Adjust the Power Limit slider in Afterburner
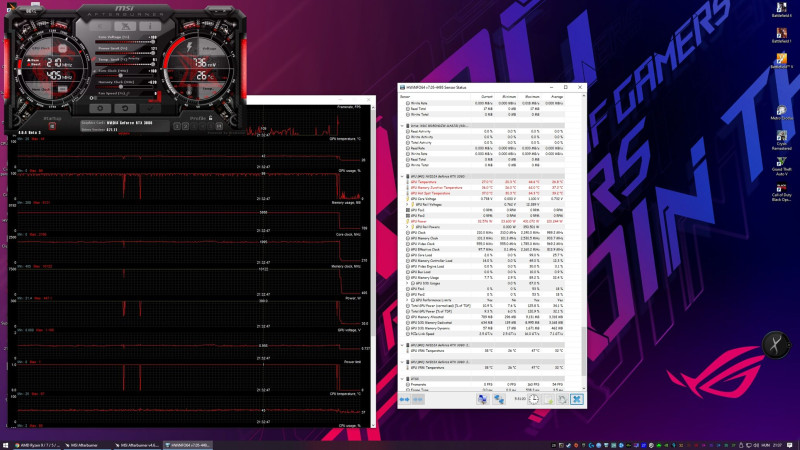This screenshot has width=800, height=450. [125, 53]
